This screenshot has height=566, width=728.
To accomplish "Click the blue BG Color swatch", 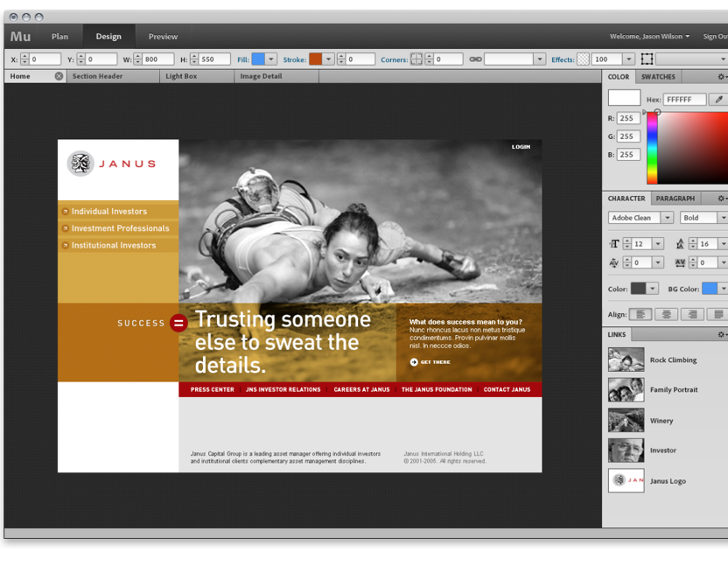I will tap(710, 289).
